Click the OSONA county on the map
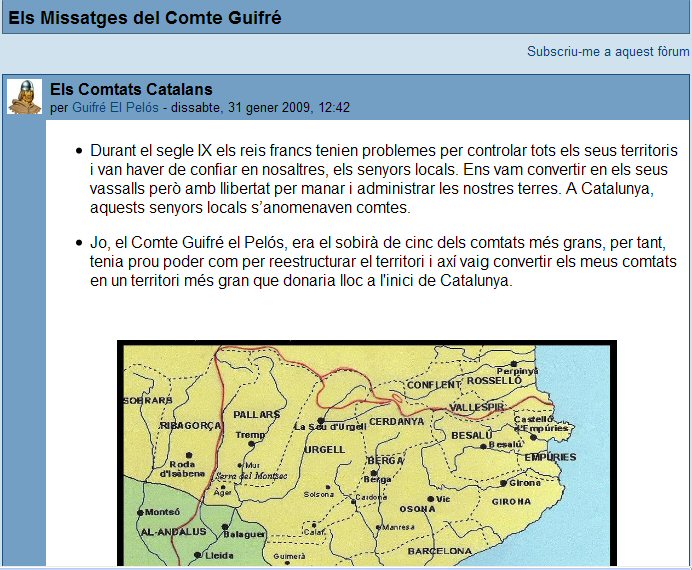 point(417,508)
